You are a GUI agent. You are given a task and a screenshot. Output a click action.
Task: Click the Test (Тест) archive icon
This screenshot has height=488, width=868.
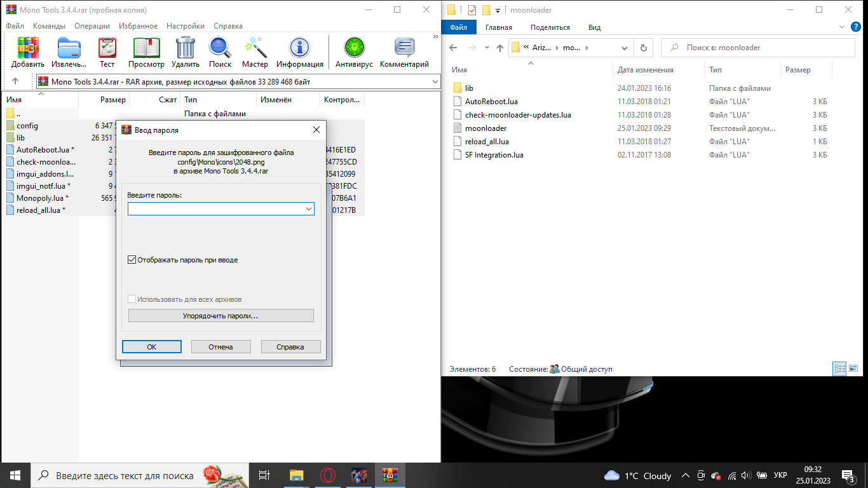click(107, 49)
